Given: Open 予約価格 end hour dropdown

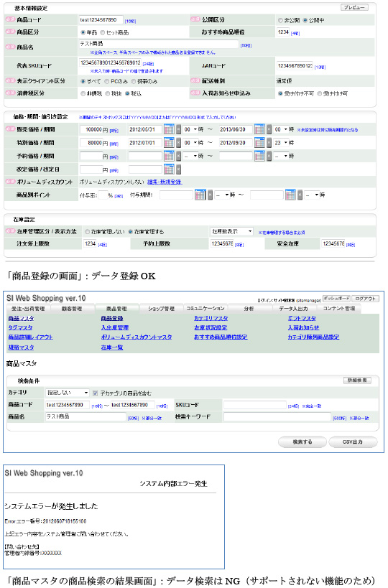Looking at the screenshot, I should [281, 156].
